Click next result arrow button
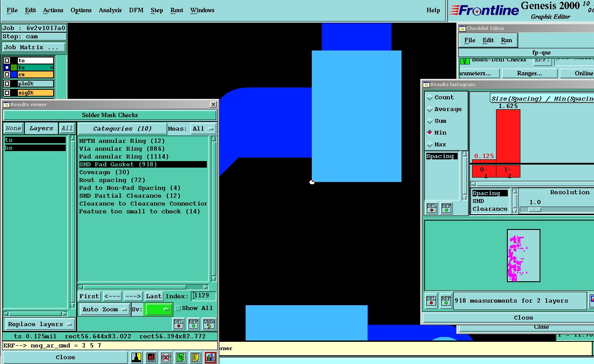The height and width of the screenshot is (364, 594). coord(133,296)
